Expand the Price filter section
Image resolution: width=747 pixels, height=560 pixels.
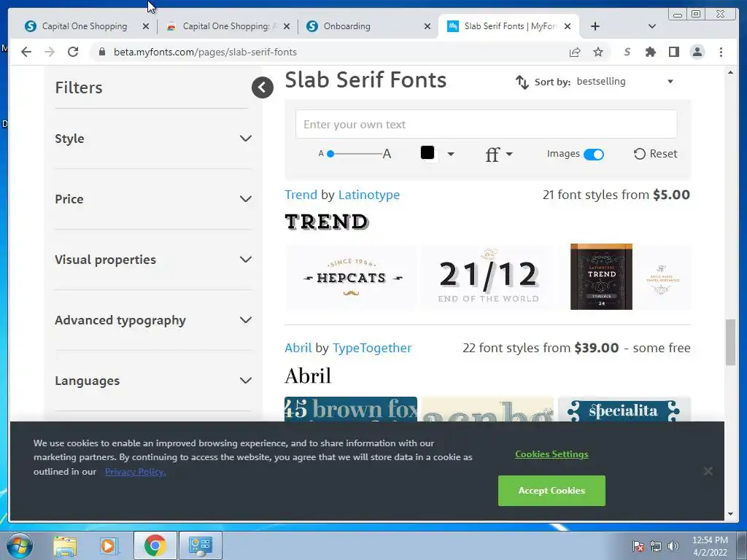coord(153,199)
